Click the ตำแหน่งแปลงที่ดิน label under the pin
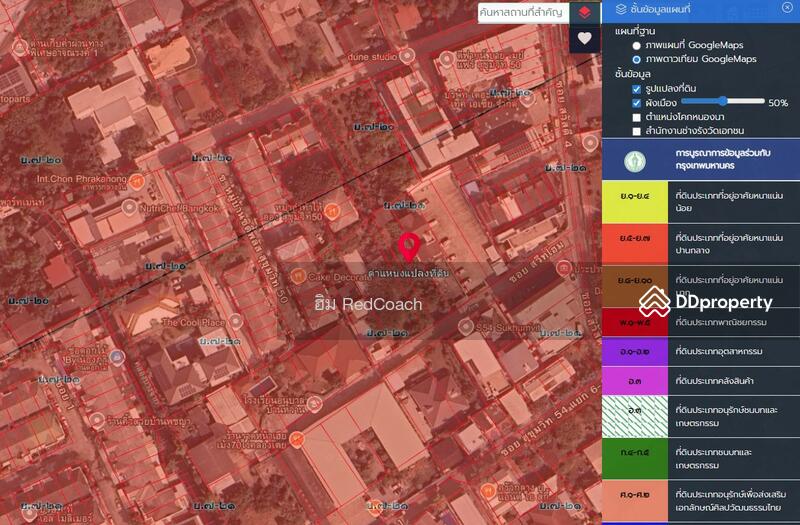Viewport: 800px width, 525px height. click(409, 273)
